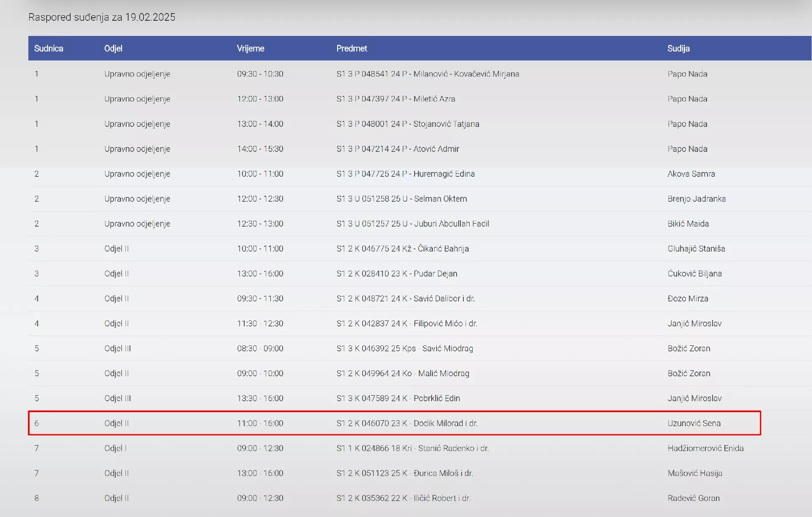
Task: Select judge Hadžiomerović Enida
Action: pyautogui.click(x=705, y=448)
